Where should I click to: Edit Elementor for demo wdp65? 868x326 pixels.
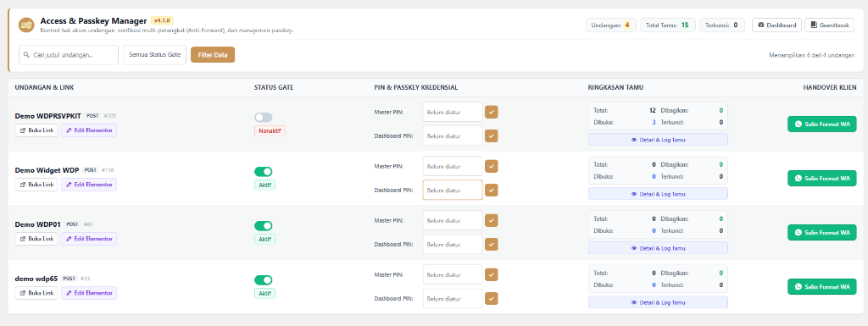click(x=88, y=293)
